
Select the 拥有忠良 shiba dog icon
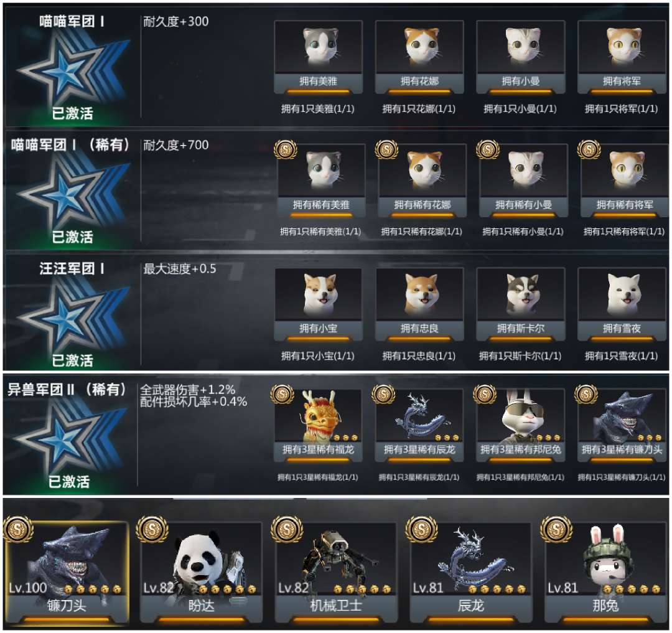(x=419, y=304)
